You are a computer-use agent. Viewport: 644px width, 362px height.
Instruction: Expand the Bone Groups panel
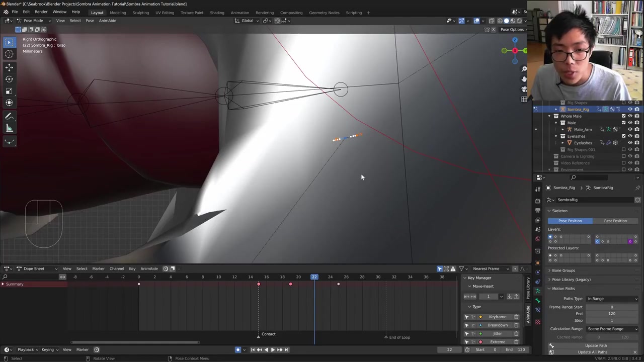[x=563, y=270]
